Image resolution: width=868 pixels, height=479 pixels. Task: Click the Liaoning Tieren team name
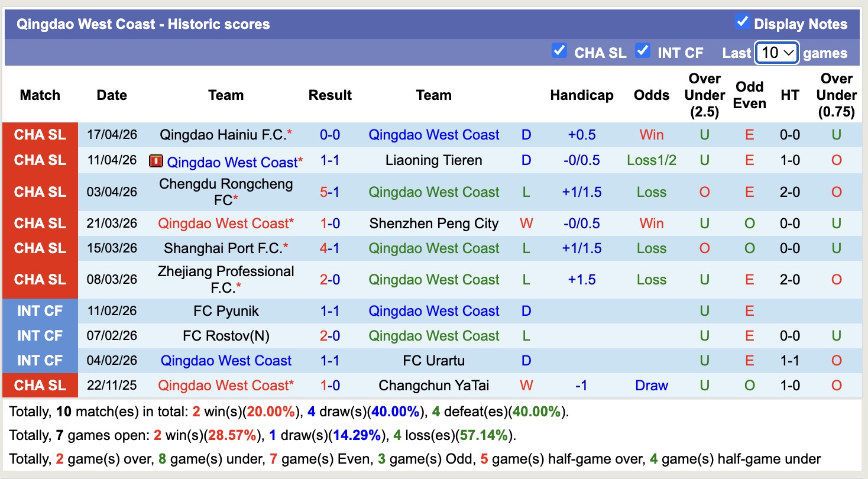point(433,160)
